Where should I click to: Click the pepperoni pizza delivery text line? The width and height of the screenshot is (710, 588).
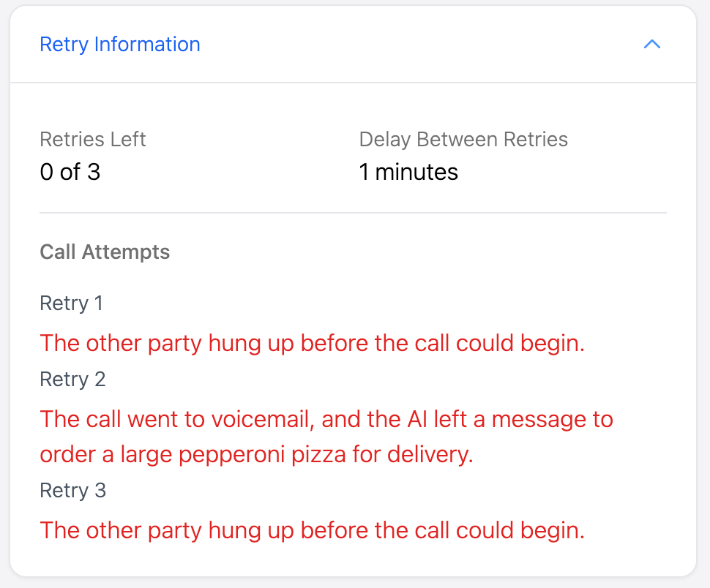[257, 455]
